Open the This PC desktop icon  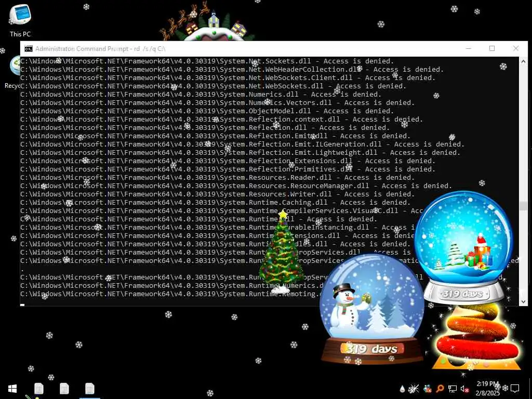(x=20, y=20)
